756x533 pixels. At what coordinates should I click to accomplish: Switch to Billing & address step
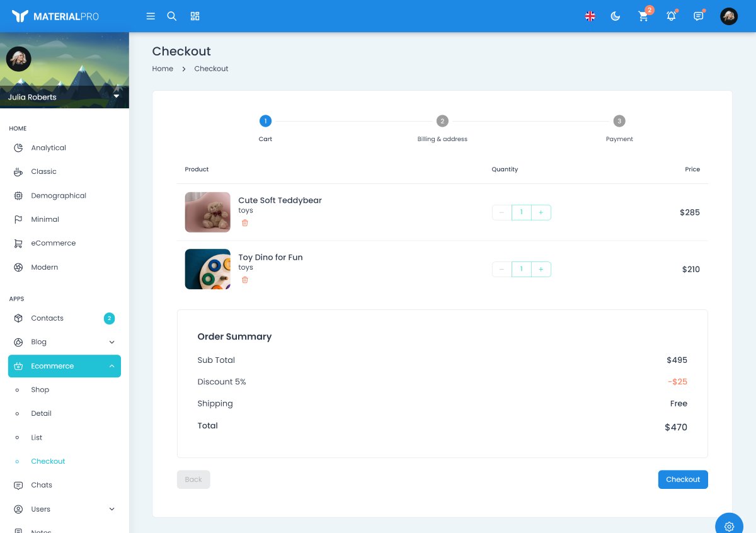click(442, 120)
